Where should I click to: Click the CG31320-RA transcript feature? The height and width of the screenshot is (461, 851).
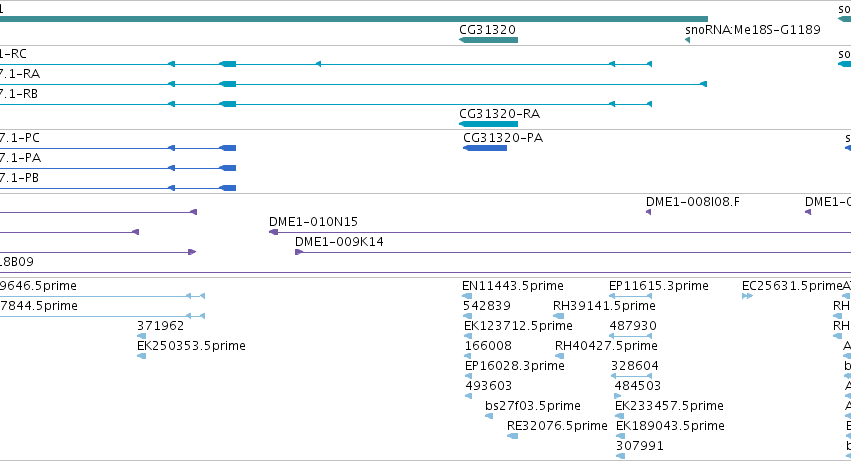coord(488,124)
